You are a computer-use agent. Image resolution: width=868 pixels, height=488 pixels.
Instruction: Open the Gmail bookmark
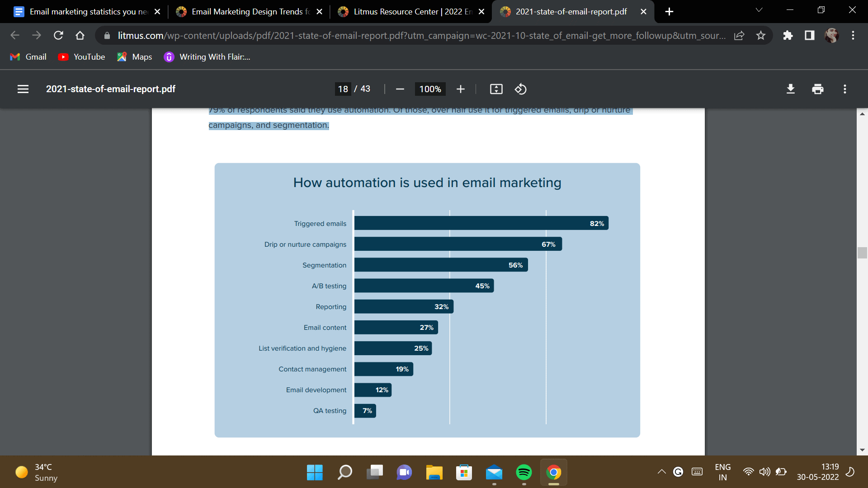click(28, 57)
